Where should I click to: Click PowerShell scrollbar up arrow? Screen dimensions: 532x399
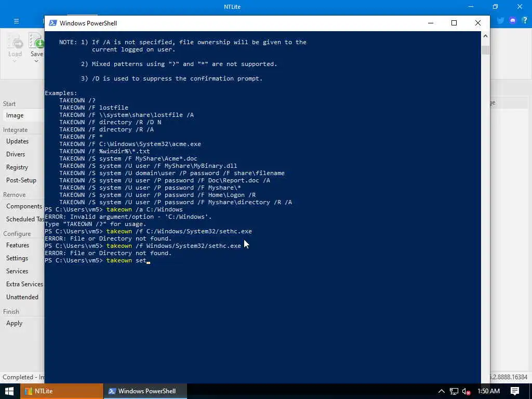[485, 36]
